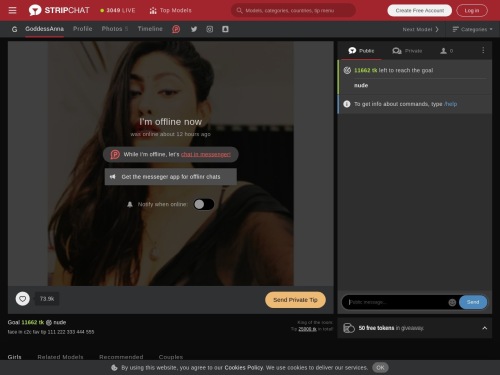Click the Stripchat logo
Image resolution: width=500 pixels, height=375 pixels.
tap(59, 10)
